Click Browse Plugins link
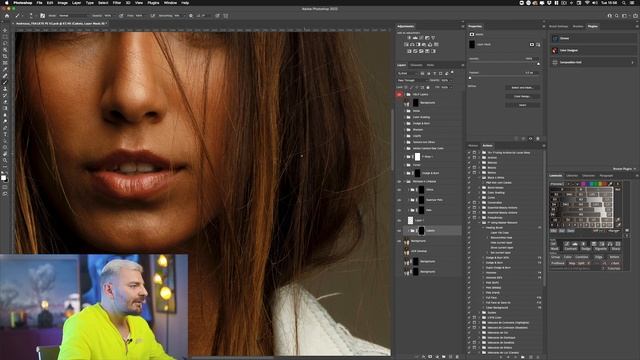 click(623, 169)
